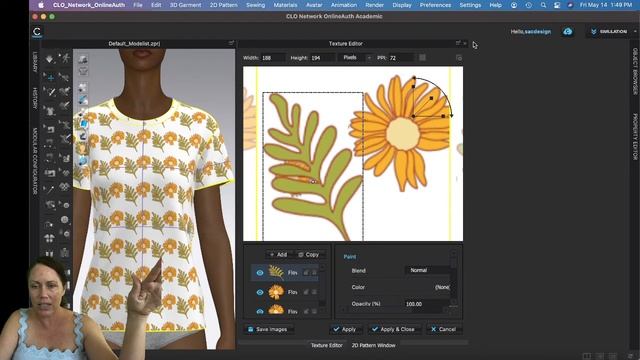The image size is (640, 360).
Task: Open the Preferences menu
Action: click(x=436, y=5)
